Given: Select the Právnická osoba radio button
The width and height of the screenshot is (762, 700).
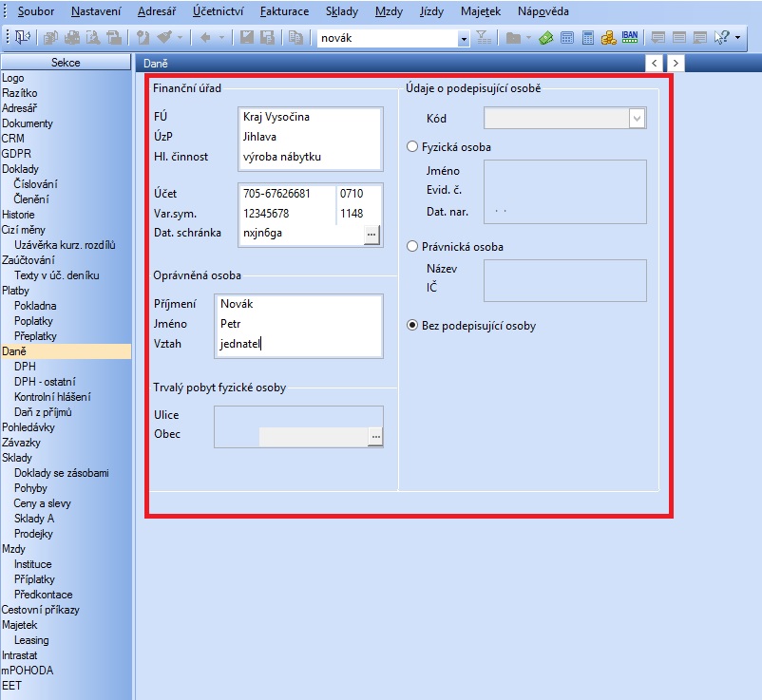Looking at the screenshot, I should (412, 247).
